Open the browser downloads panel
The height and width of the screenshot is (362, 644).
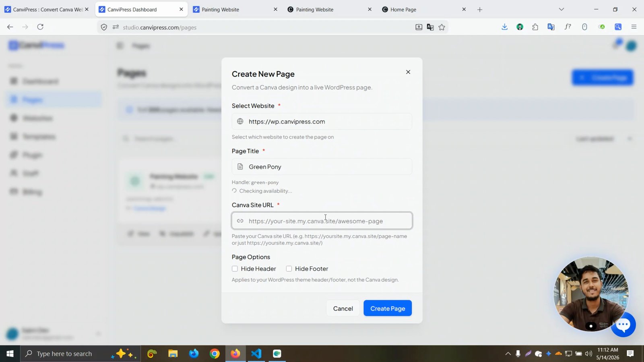[504, 27]
